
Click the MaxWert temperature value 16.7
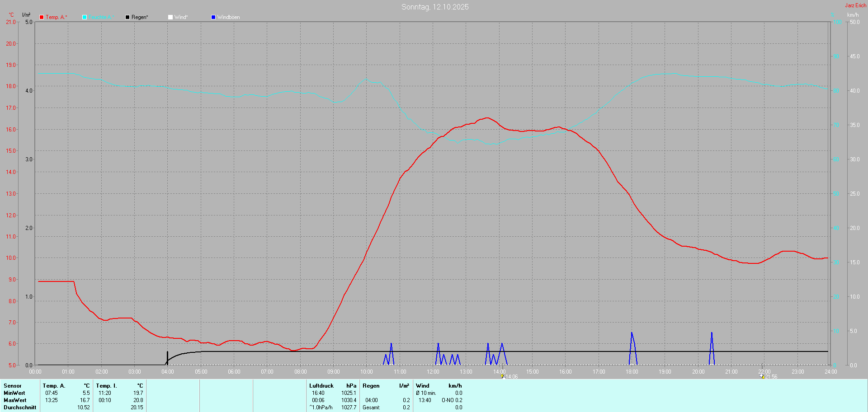[85, 400]
